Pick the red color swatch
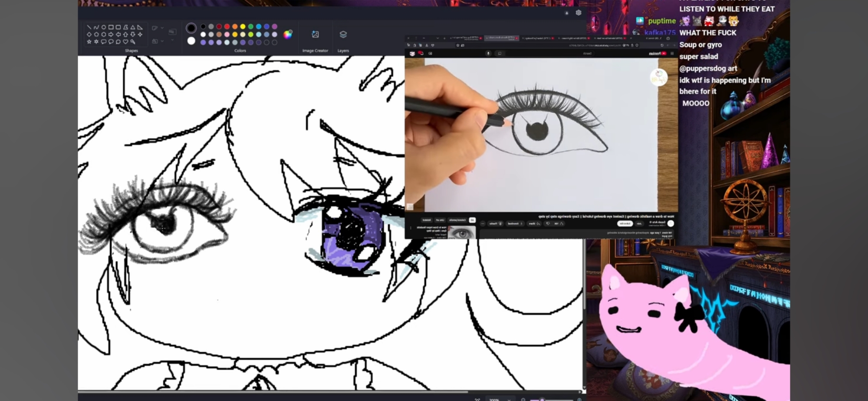Image resolution: width=868 pixels, height=401 pixels. pos(227,27)
